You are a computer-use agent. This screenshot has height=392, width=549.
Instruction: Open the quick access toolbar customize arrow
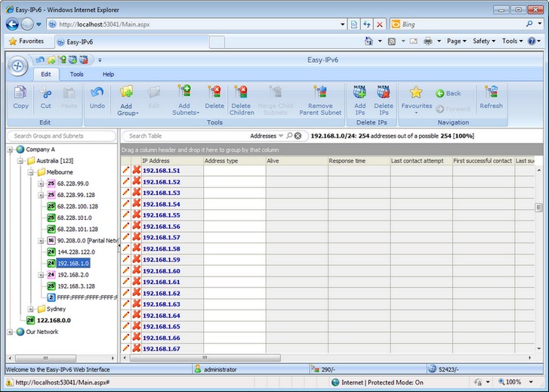click(100, 60)
